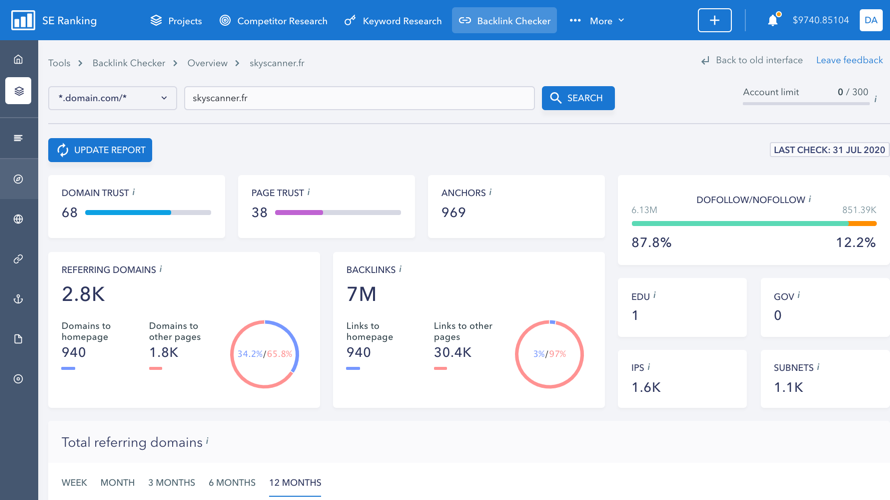Click the dofollow/nofollow ratio bar
Viewport: 890px width, 500px height.
point(753,224)
